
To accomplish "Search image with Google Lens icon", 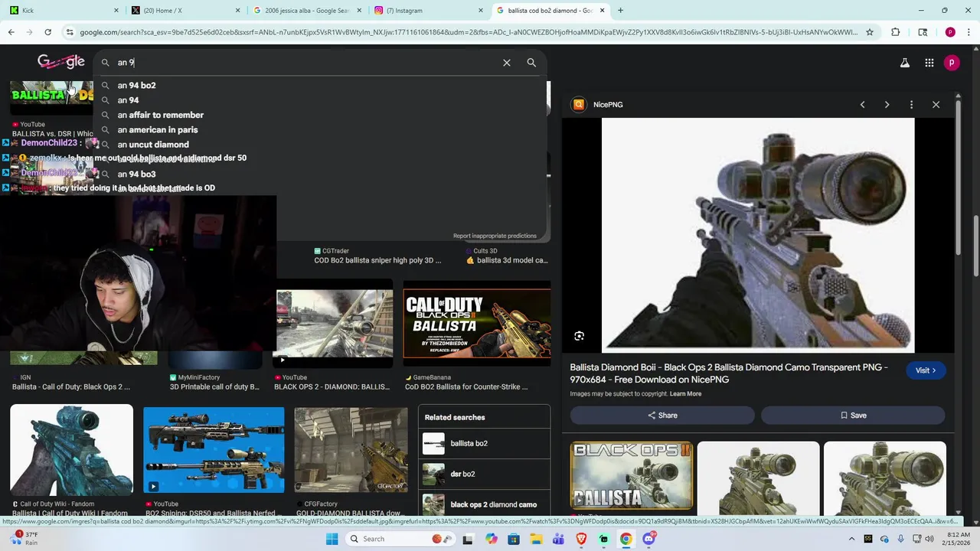I will point(579,336).
